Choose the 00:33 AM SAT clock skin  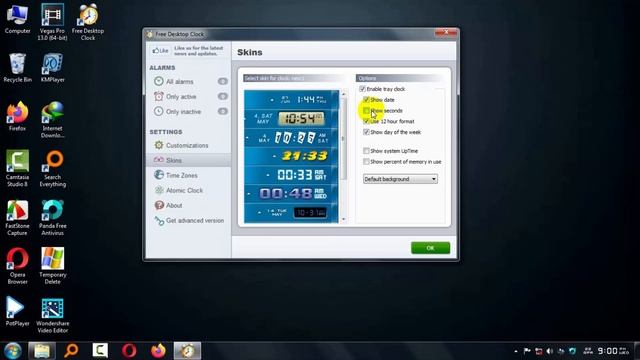(291, 175)
